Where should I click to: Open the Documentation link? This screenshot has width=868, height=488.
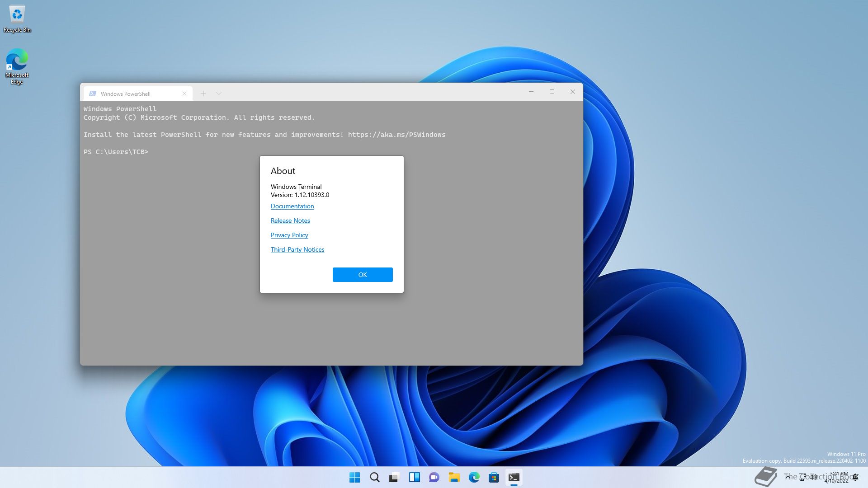(x=292, y=206)
